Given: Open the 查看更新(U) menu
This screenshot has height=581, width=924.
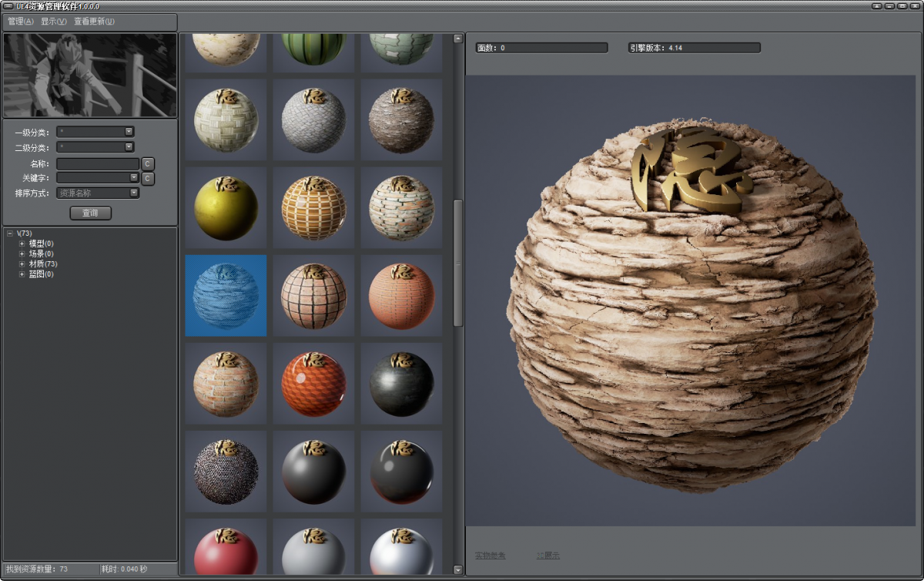Looking at the screenshot, I should point(94,22).
